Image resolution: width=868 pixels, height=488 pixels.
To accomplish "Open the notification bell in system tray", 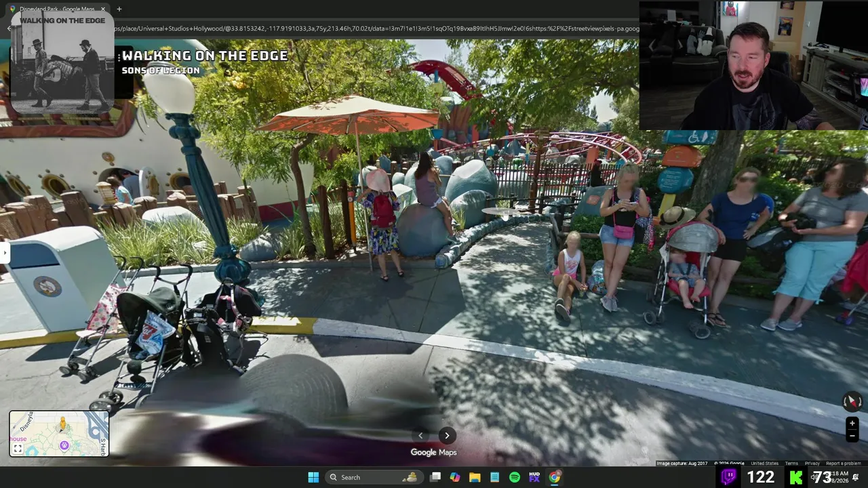I will (856, 477).
